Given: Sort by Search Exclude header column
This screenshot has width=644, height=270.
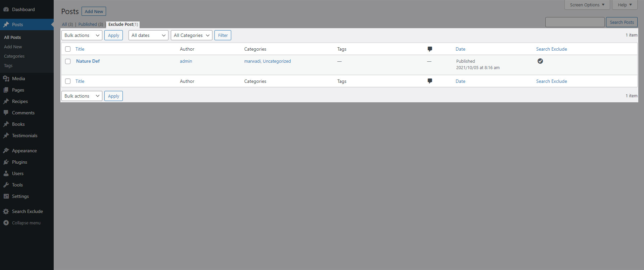Looking at the screenshot, I should 551,49.
